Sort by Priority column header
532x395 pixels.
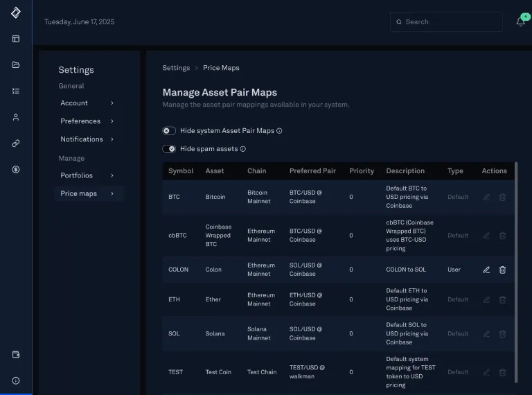click(x=362, y=171)
